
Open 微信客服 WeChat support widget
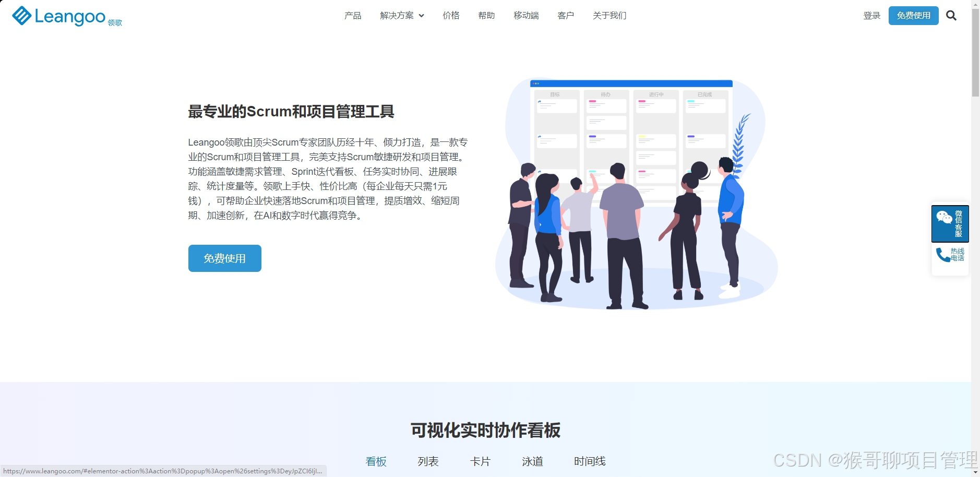[949, 223]
